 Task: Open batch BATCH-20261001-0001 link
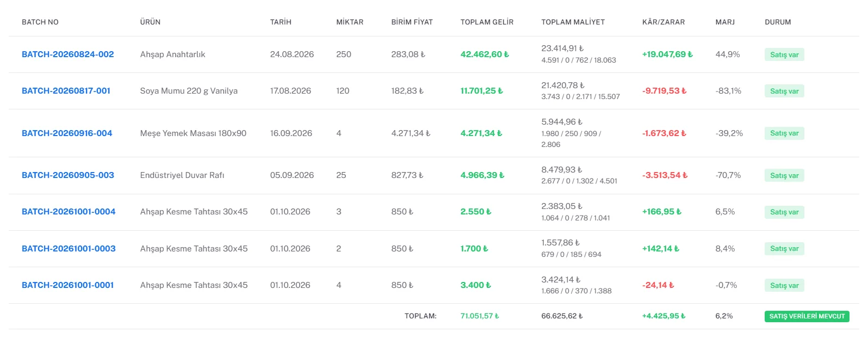point(68,285)
